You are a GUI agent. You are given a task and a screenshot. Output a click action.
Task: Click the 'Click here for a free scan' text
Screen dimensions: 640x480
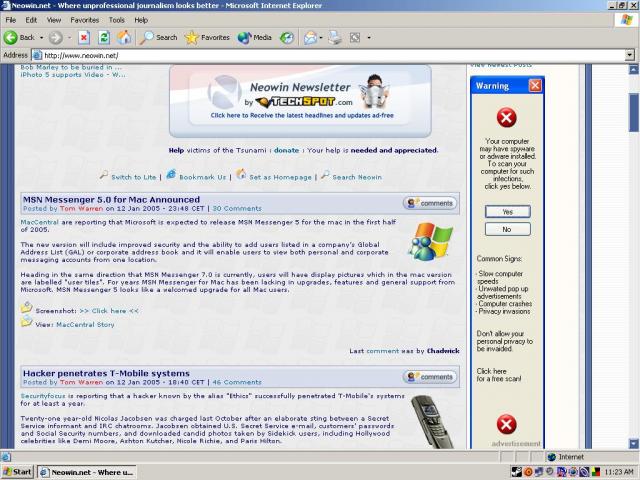[499, 375]
